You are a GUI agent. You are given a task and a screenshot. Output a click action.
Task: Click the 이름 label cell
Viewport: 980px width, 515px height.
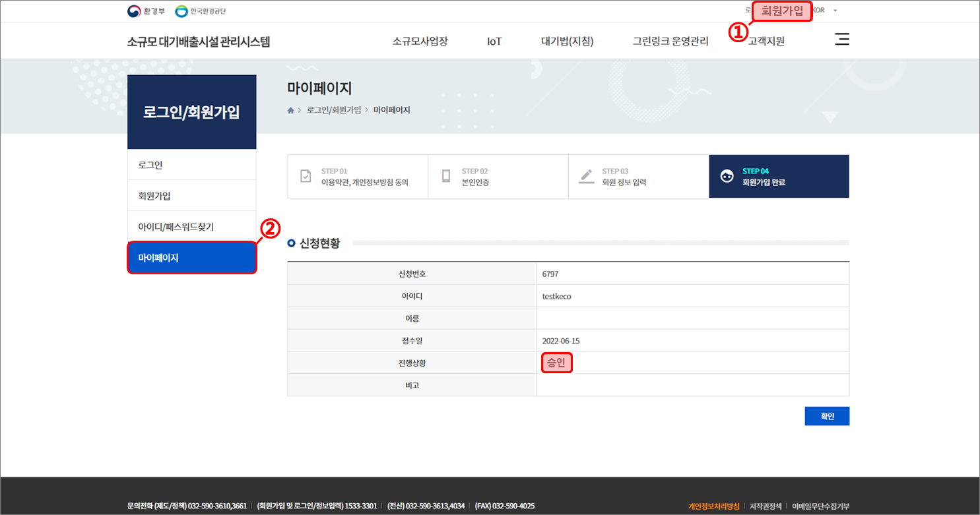coord(412,318)
